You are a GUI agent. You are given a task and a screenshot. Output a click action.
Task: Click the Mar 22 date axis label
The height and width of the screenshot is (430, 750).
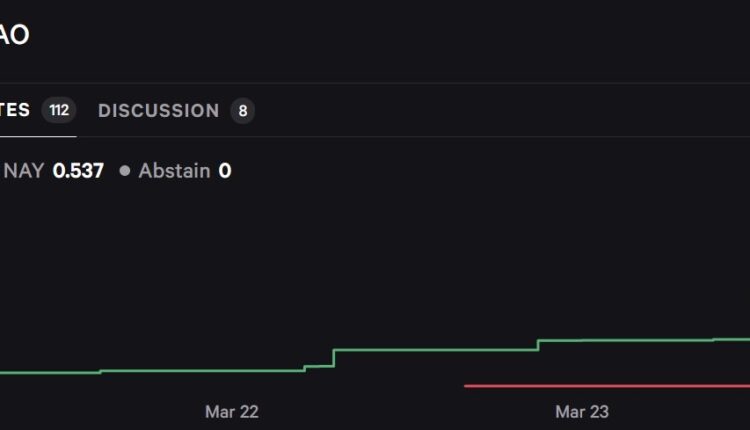[x=231, y=411]
